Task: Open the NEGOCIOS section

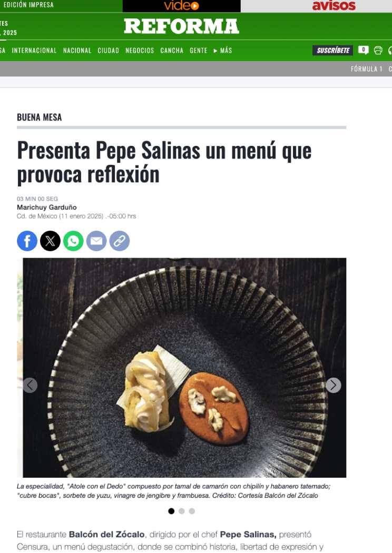Action: click(x=140, y=51)
